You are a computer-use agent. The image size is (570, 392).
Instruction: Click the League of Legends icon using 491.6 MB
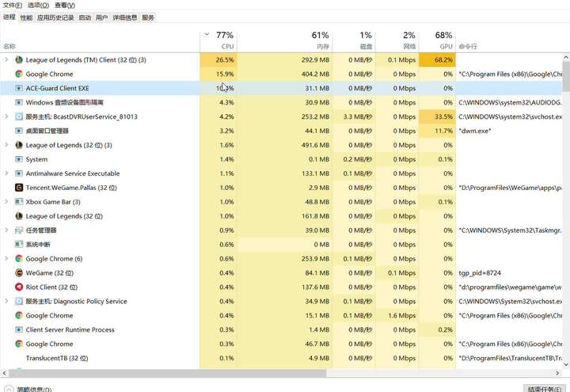pyautogui.click(x=19, y=145)
